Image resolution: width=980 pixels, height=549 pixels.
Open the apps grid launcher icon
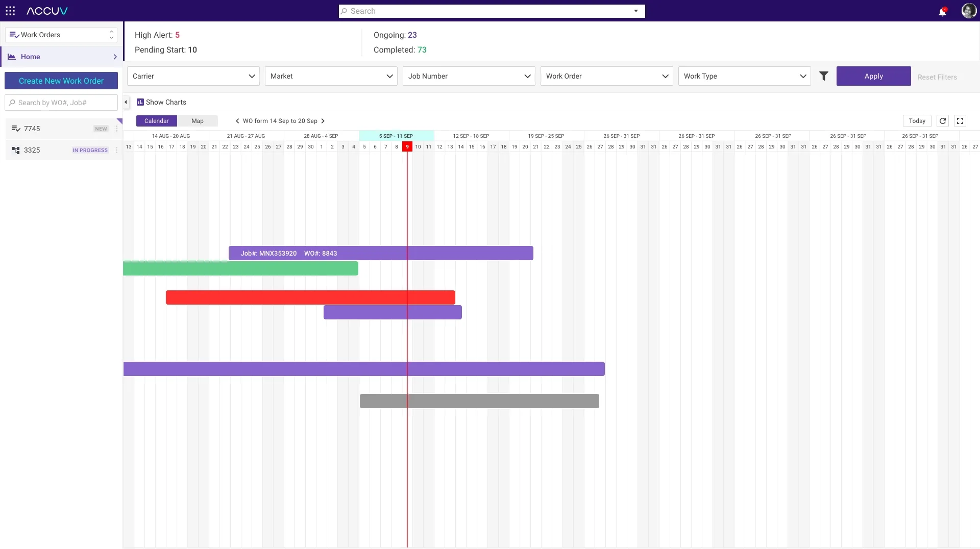point(10,11)
